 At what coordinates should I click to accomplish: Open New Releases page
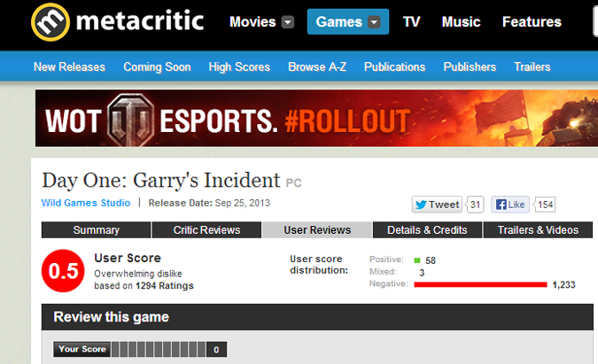(69, 66)
